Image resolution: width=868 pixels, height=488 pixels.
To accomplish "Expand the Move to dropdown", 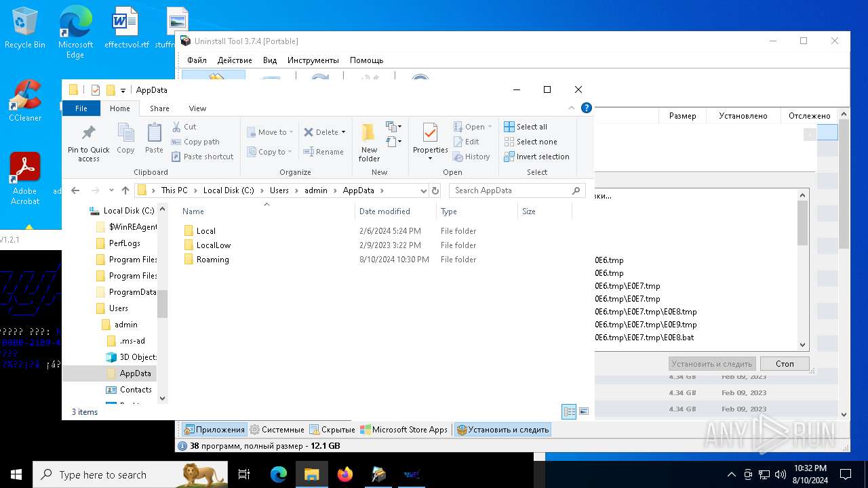I will (x=291, y=132).
